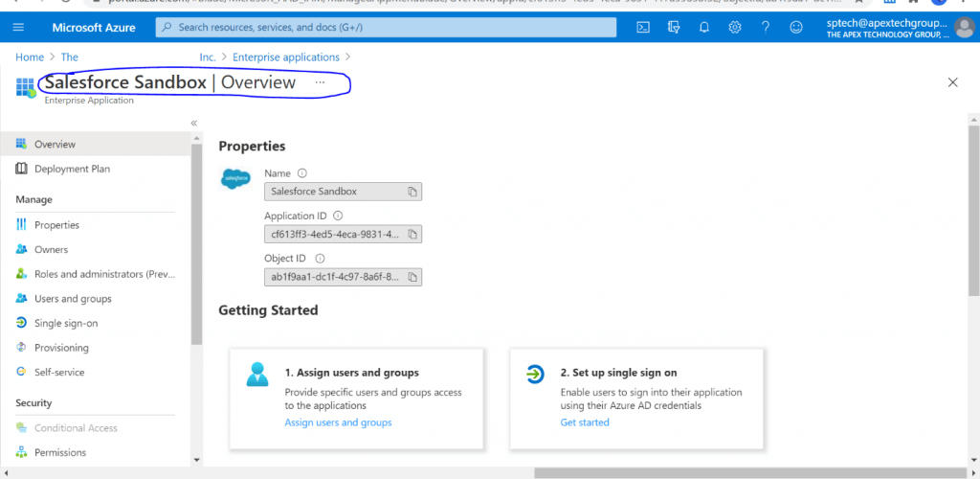The height and width of the screenshot is (479, 980).
Task: Click the Enterprise applications breadcrumb
Action: point(286,57)
